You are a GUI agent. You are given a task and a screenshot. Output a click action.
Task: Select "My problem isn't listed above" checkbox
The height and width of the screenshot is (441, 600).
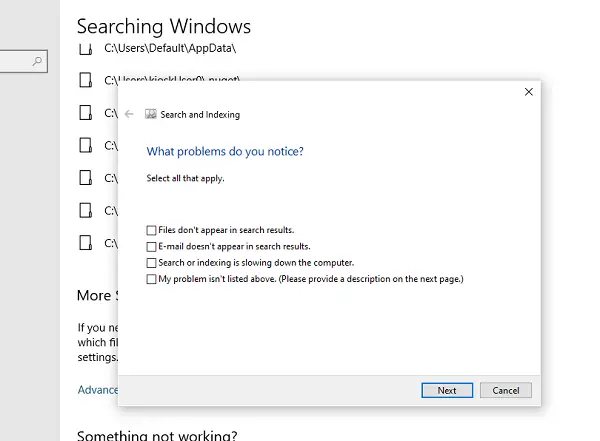click(151, 279)
